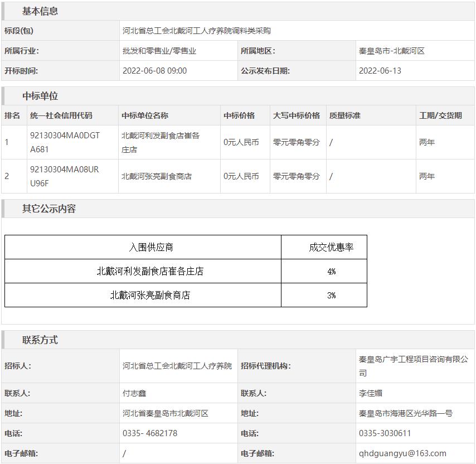Click the 其它公示内容 section header
Viewport: 476px width, 464px height.
click(49, 209)
